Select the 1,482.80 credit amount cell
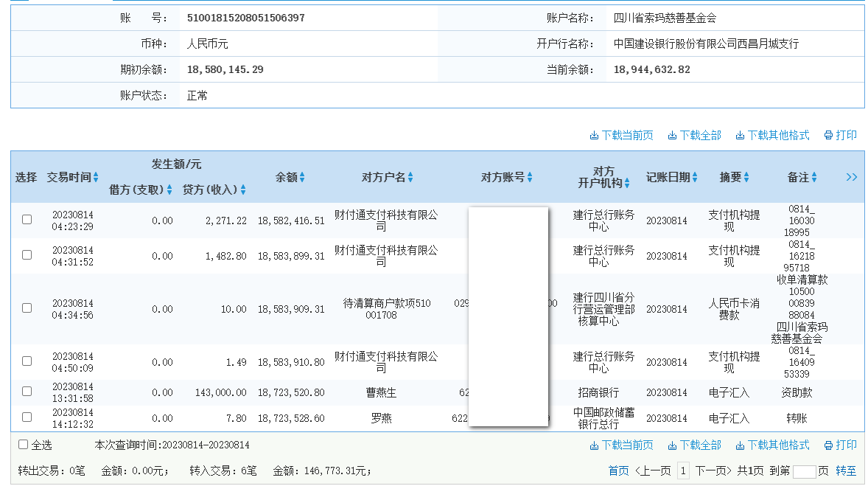Viewport: 868px width, 486px height. click(x=226, y=256)
